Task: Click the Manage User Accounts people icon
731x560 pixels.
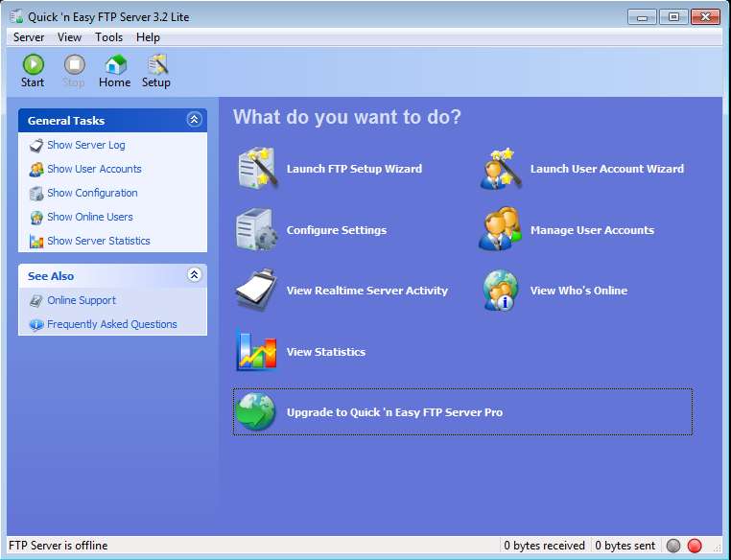Action: point(501,229)
